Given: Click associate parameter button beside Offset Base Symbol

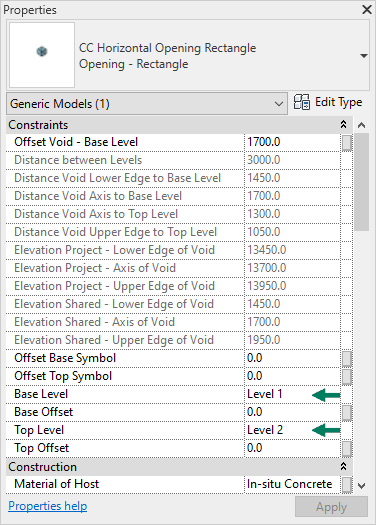Looking at the screenshot, I should point(347,358).
